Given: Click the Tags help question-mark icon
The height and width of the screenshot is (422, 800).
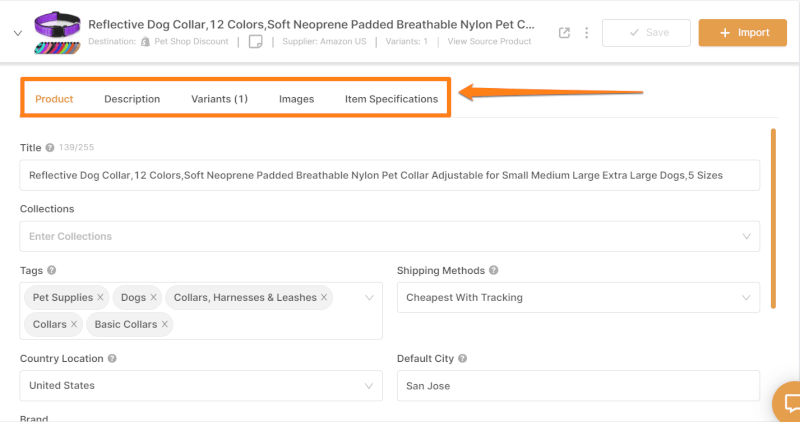Looking at the screenshot, I should pos(52,270).
